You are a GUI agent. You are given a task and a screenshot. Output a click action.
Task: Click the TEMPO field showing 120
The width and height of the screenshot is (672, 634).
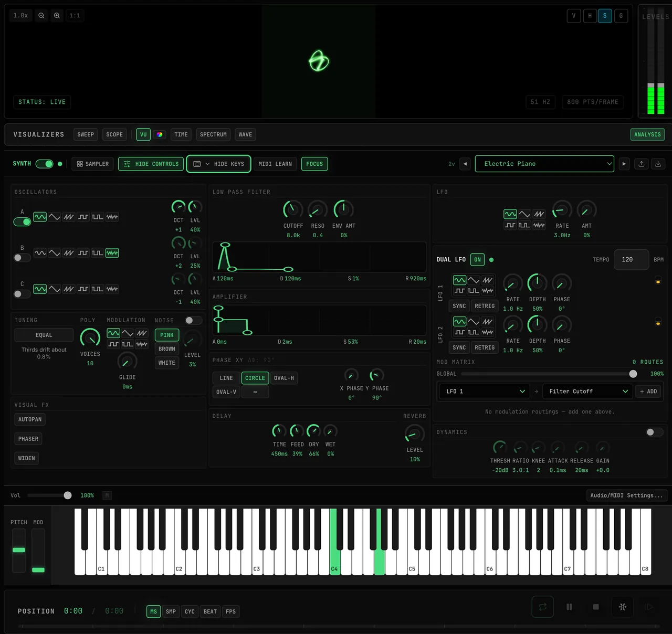pyautogui.click(x=631, y=260)
